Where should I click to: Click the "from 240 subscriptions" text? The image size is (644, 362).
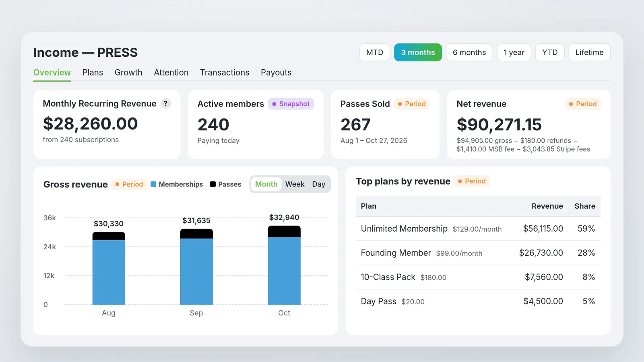coord(80,140)
